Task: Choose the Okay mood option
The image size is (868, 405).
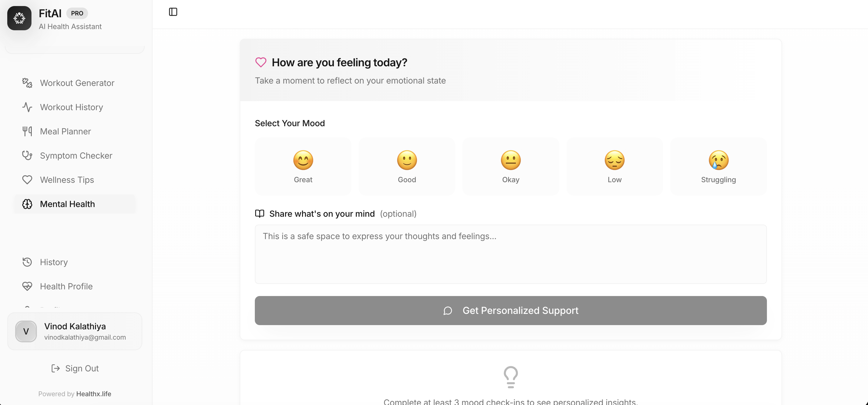Action: (x=511, y=166)
